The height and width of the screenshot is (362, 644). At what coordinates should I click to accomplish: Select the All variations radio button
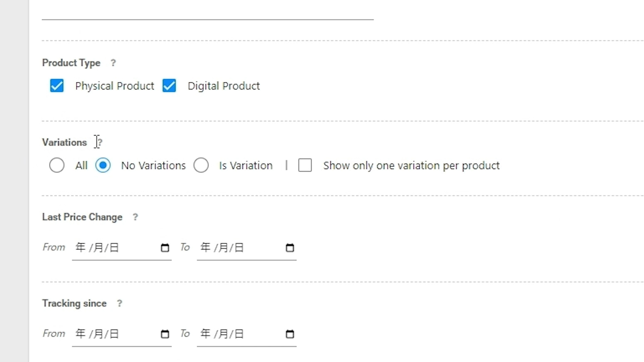(x=57, y=166)
